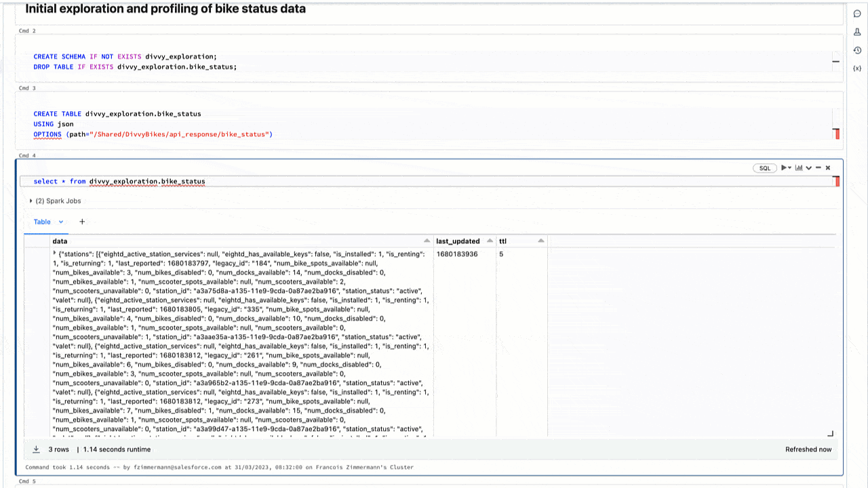Image resolution: width=868 pixels, height=488 pixels.
Task: Minimize the Cmd 4 cell
Action: coord(818,167)
